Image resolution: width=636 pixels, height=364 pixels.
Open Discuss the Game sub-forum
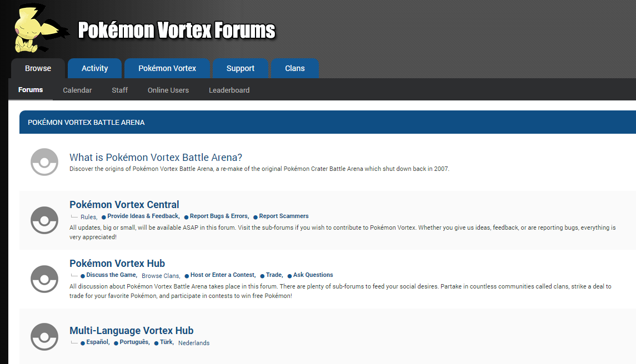[x=112, y=275]
